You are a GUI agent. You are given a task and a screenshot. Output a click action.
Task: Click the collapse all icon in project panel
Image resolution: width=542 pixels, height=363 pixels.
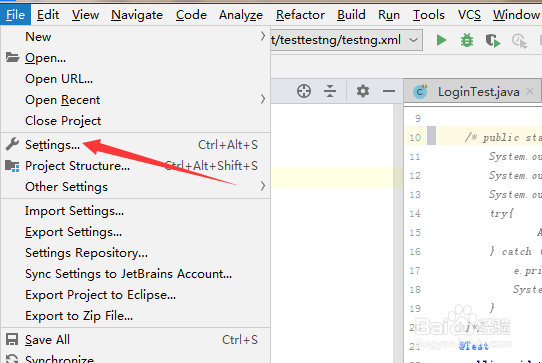click(x=330, y=91)
